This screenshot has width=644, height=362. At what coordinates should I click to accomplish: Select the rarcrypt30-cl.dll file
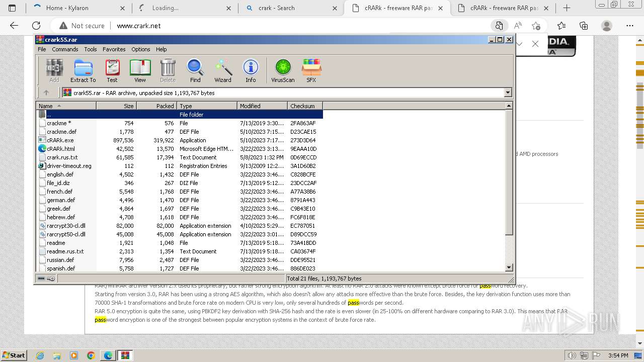point(180,226)
